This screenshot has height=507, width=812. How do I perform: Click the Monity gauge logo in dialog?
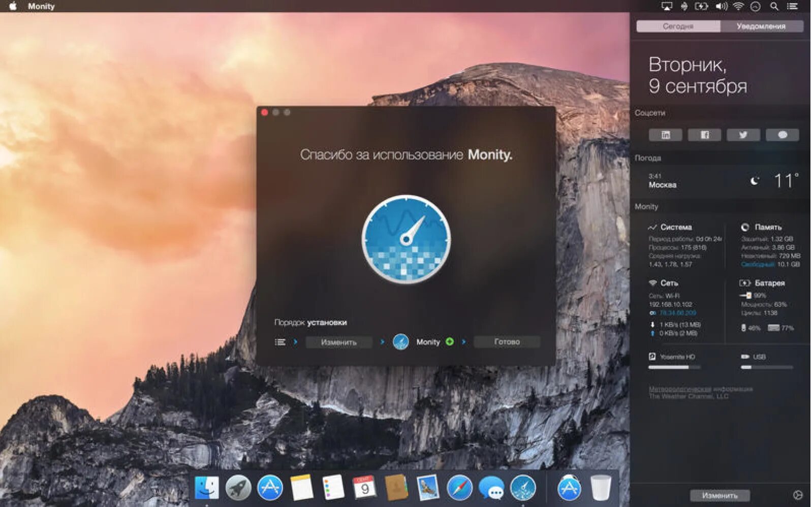(406, 239)
